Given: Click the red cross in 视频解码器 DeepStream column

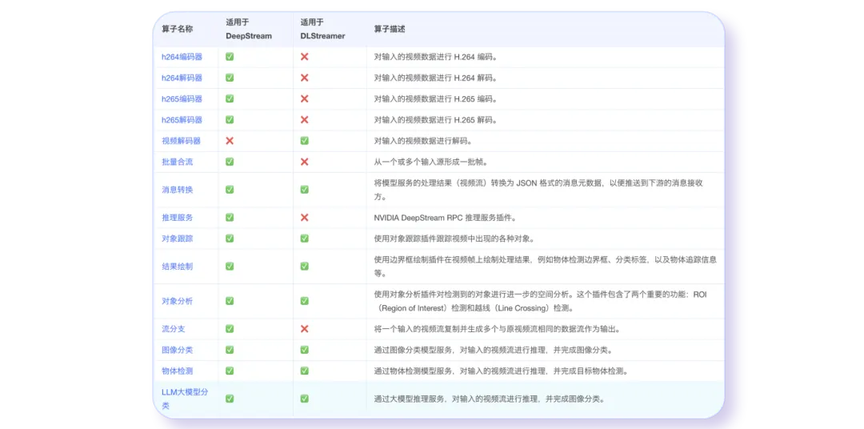Looking at the screenshot, I should pos(230,141).
